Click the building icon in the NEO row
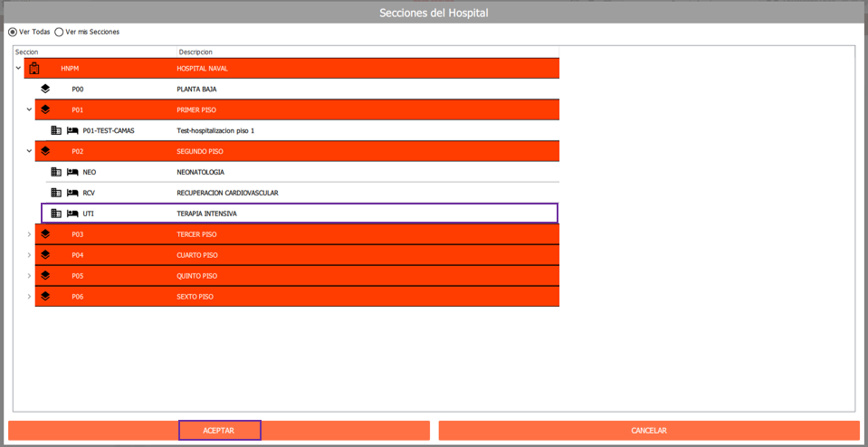 [56, 172]
